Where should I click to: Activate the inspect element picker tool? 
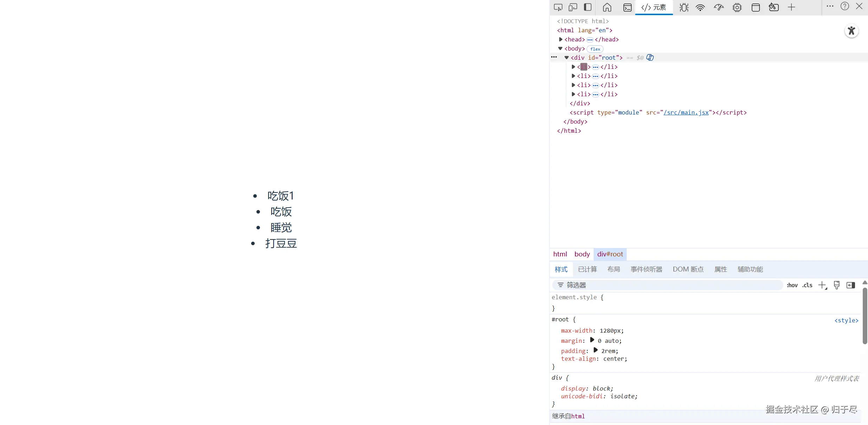tap(558, 7)
